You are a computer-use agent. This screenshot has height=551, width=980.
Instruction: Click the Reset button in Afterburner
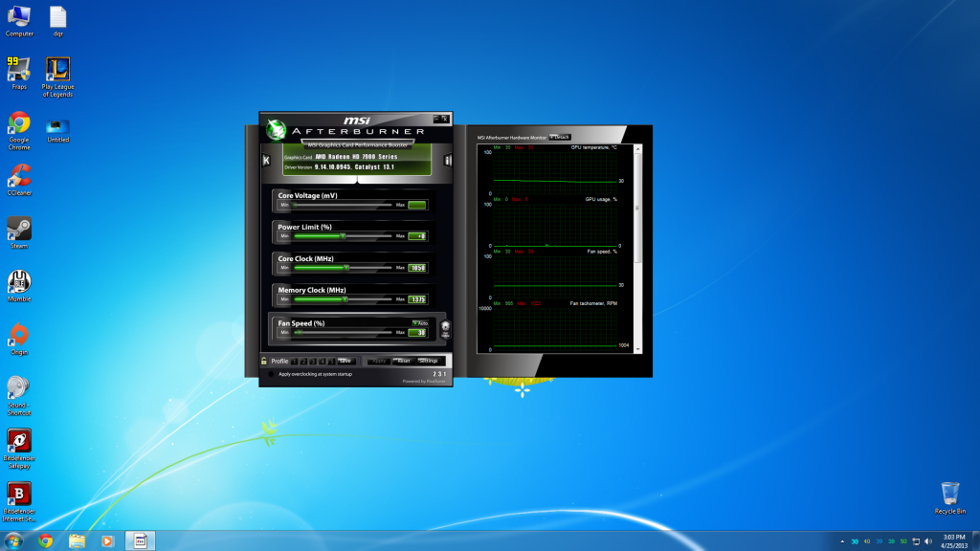click(x=404, y=361)
